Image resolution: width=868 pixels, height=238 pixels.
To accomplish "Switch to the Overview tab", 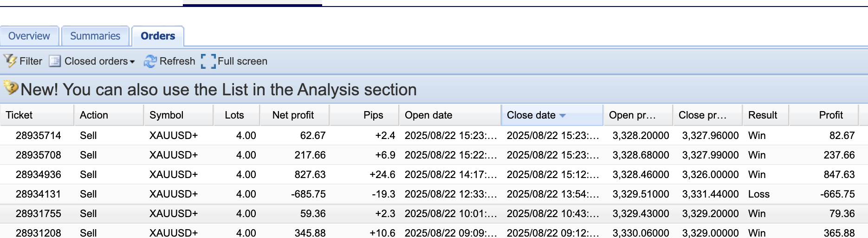I will click(29, 36).
